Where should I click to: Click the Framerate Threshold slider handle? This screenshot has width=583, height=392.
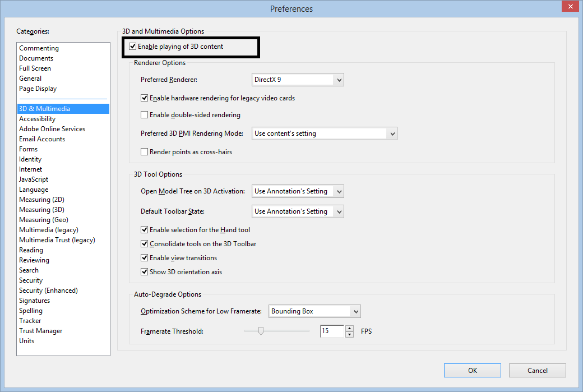(261, 331)
